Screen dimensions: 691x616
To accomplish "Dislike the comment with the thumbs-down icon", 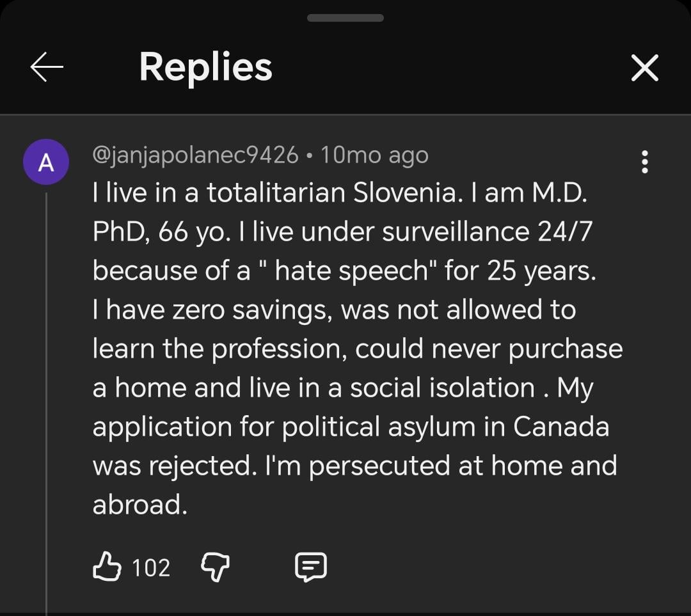I will 216,567.
